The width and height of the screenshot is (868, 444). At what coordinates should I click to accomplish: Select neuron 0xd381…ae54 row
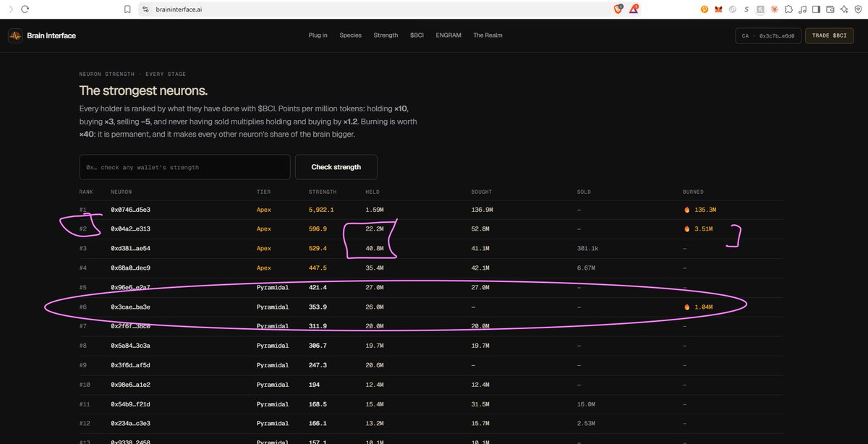tap(430, 248)
